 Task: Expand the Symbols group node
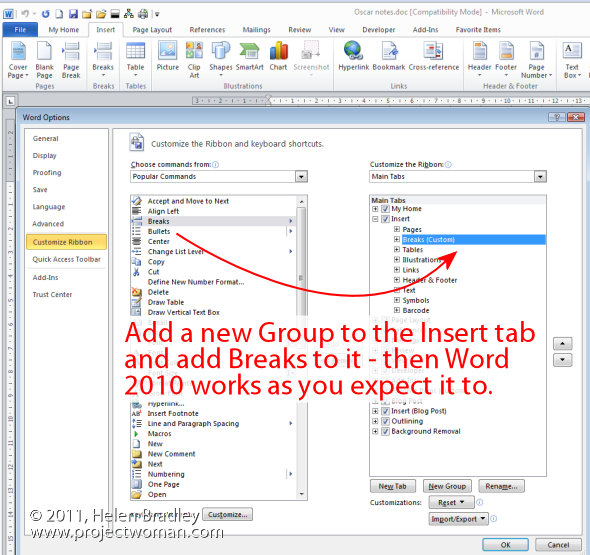pos(397,300)
